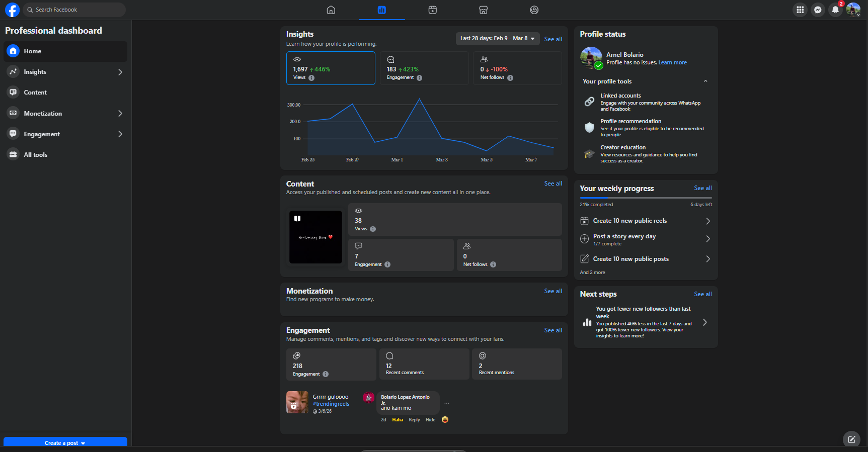Select the 183 Engagement metric tab
This screenshot has width=868, height=452.
tap(424, 68)
